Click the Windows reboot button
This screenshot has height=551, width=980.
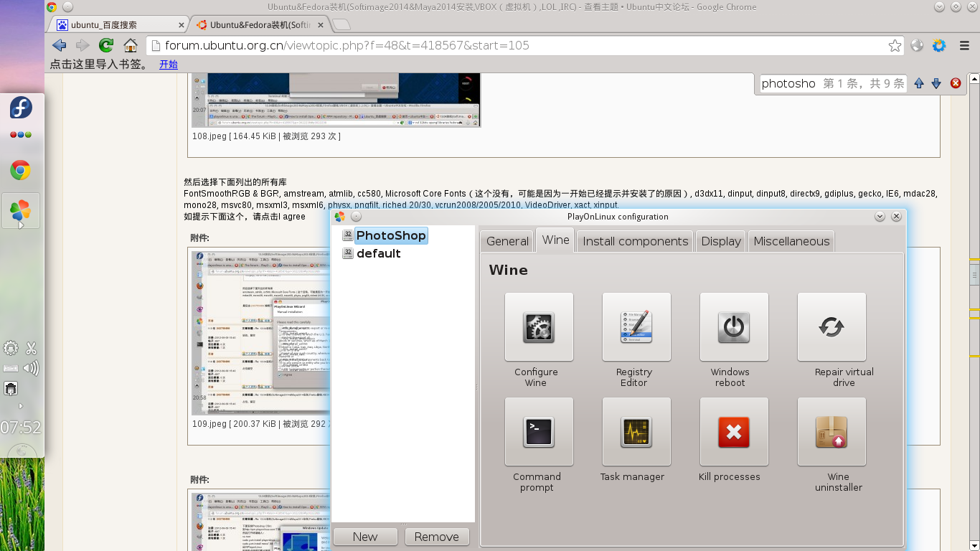tap(734, 327)
